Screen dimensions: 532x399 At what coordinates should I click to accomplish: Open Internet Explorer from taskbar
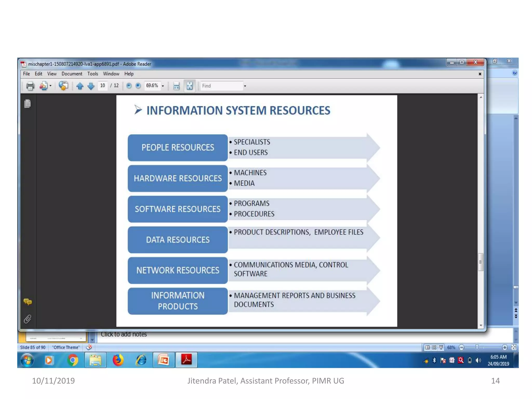141,360
